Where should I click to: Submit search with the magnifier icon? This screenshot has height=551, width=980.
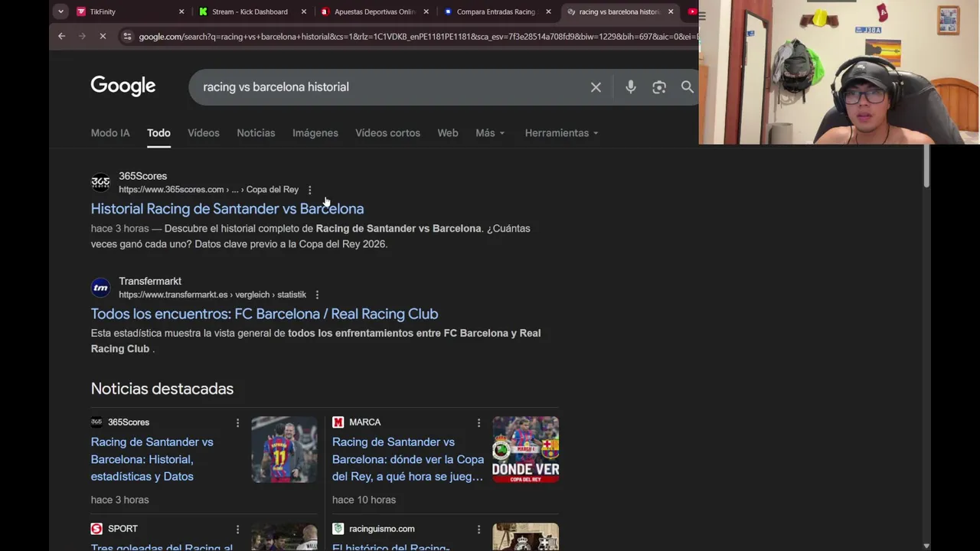tap(687, 87)
